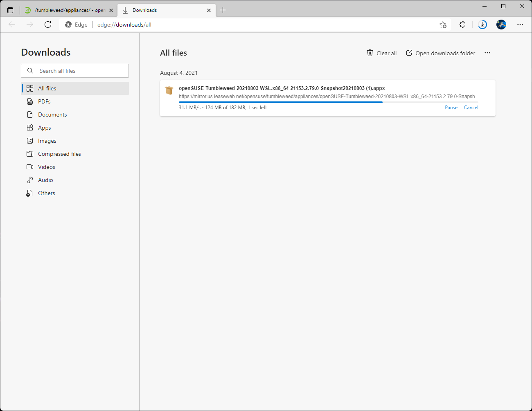
Task: Click the August 4, 2021 date heading
Action: point(179,73)
